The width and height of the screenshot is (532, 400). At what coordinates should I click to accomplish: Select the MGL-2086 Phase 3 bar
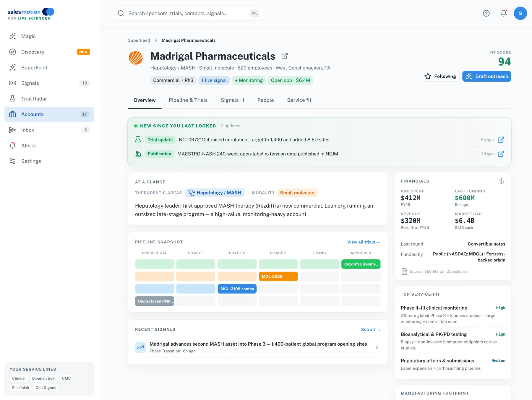278,277
